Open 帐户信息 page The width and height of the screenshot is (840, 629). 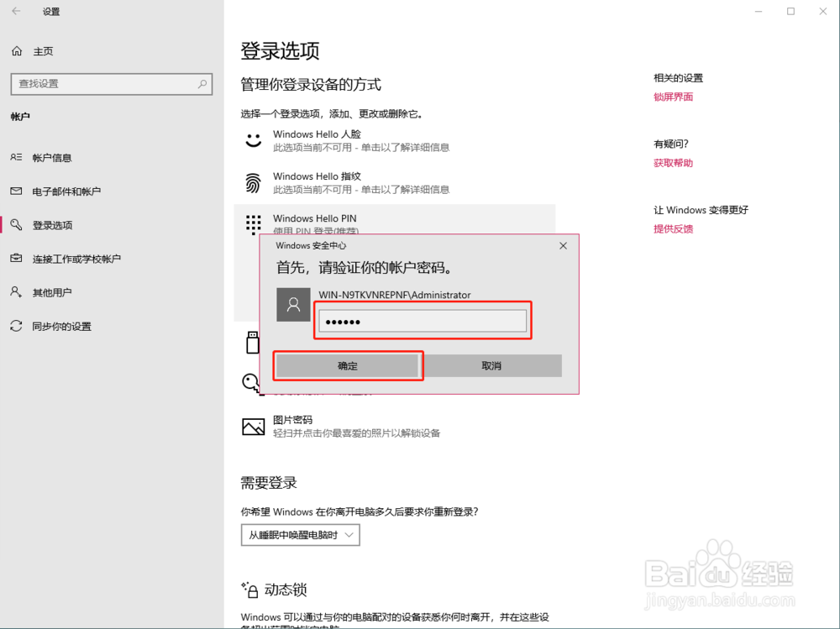pyautogui.click(x=52, y=158)
